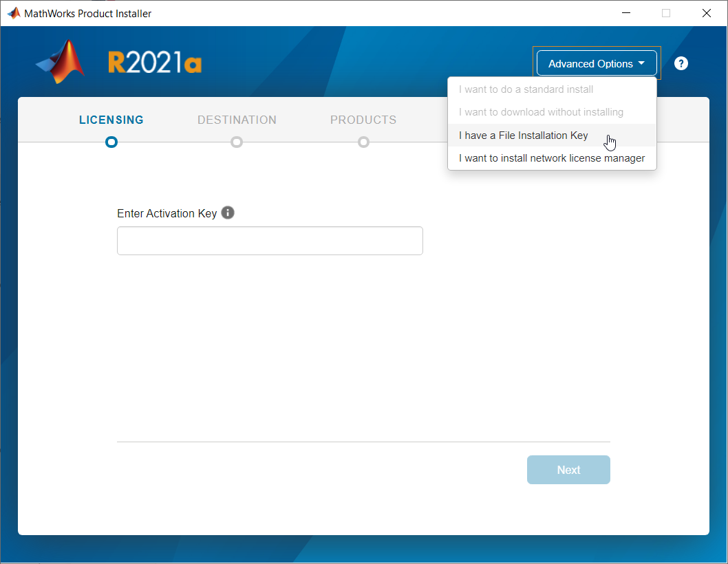Choose "I want to download without installing"
728x564 pixels.
pyautogui.click(x=552, y=112)
